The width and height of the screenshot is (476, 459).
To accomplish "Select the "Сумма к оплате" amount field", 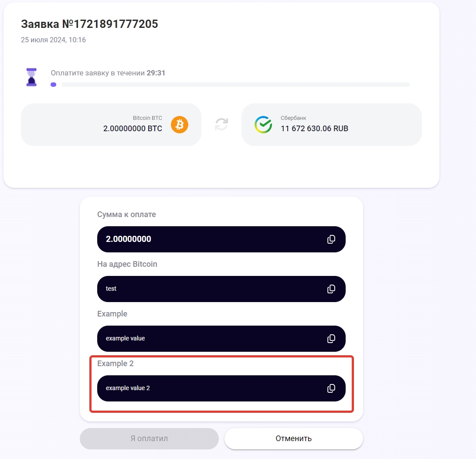I will coord(209,239).
